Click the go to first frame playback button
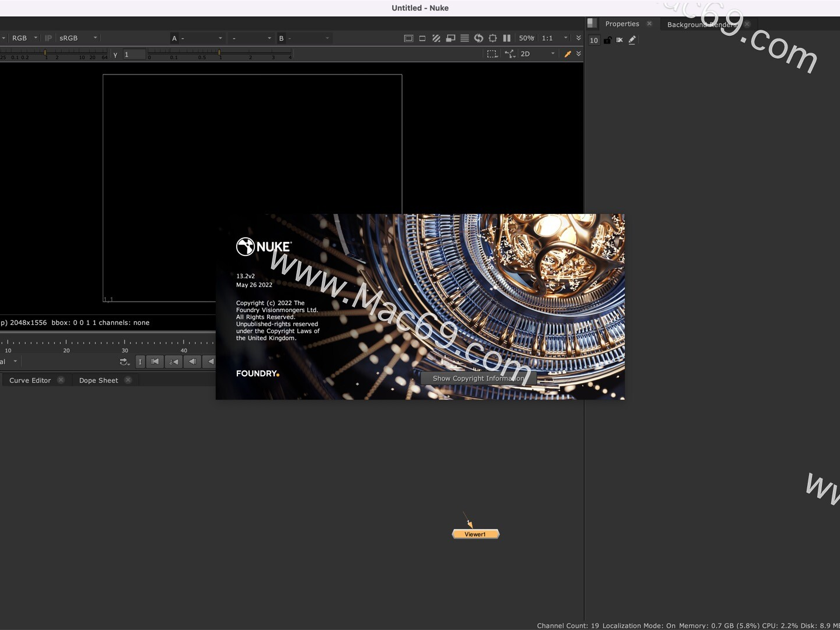 pos(154,362)
